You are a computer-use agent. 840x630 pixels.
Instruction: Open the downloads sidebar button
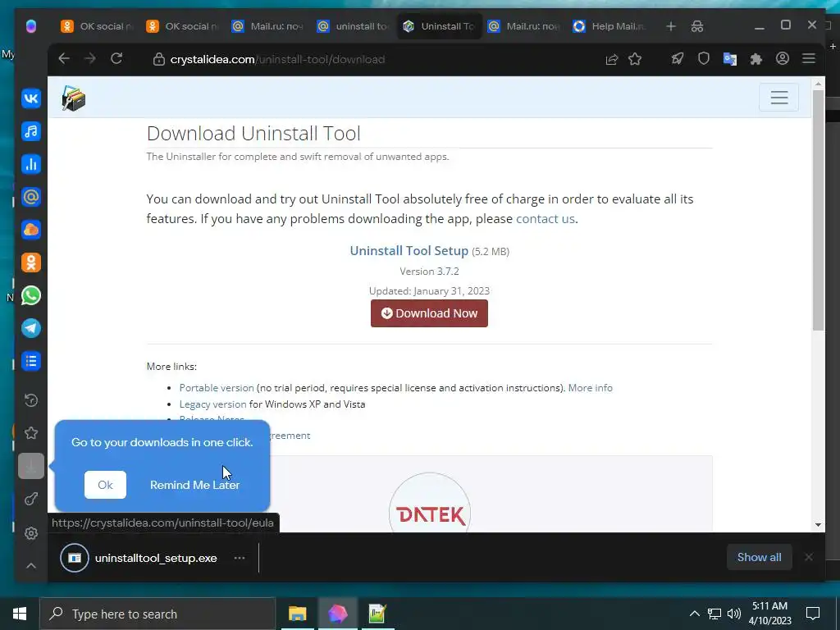(x=31, y=466)
